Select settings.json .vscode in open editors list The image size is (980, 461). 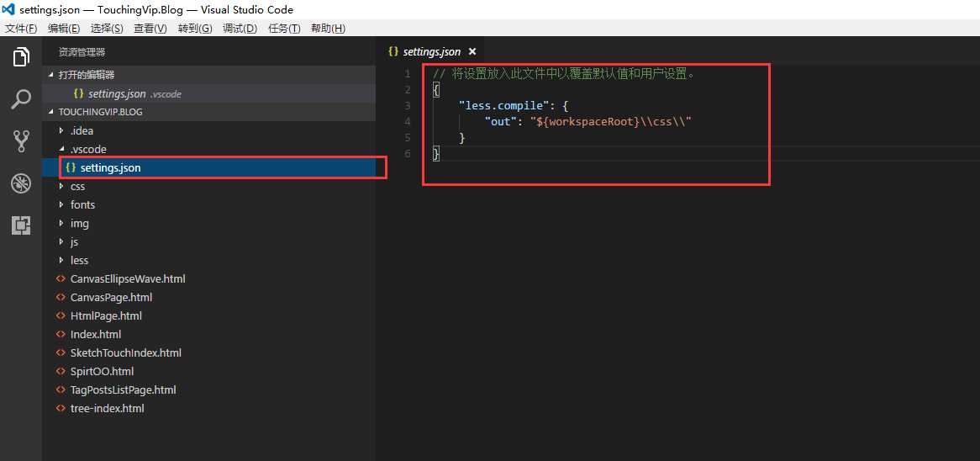click(x=208, y=94)
